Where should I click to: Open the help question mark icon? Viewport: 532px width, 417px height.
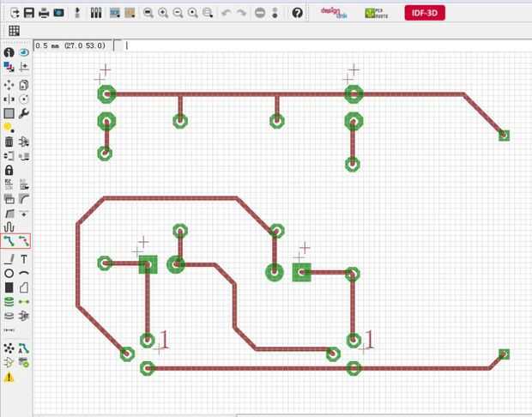[297, 13]
